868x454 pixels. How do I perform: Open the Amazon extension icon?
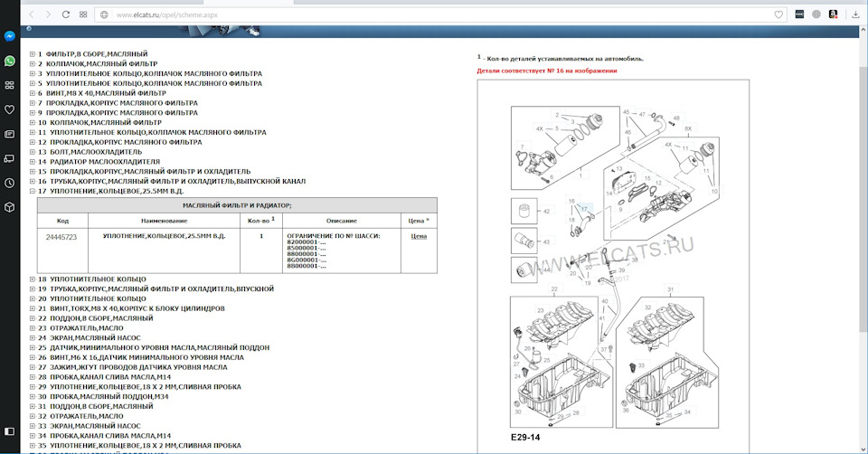click(833, 14)
